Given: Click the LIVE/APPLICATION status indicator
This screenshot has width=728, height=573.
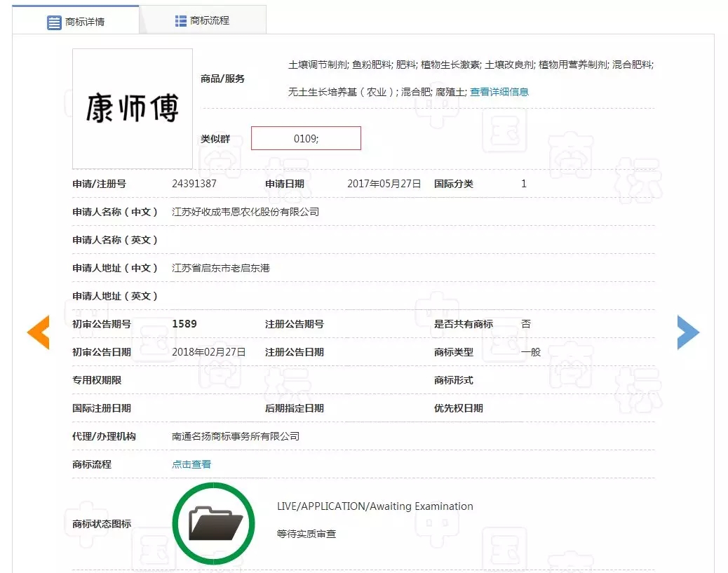Looking at the screenshot, I should 375,506.
